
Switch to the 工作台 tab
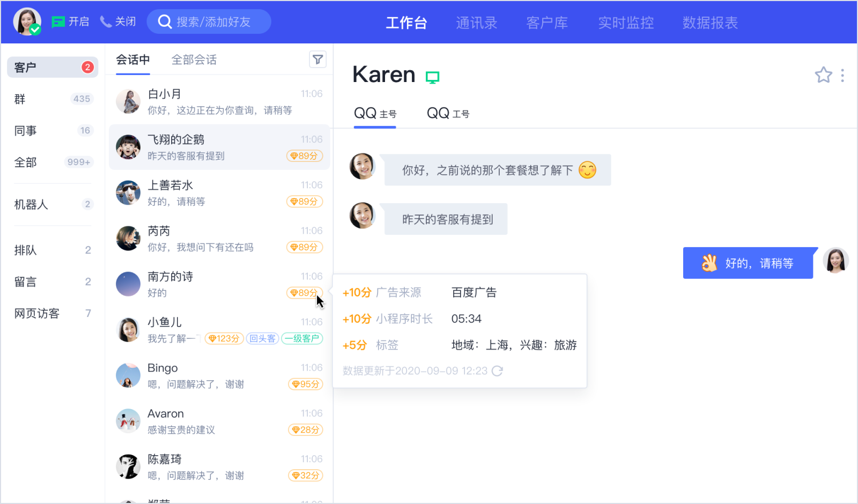click(406, 23)
